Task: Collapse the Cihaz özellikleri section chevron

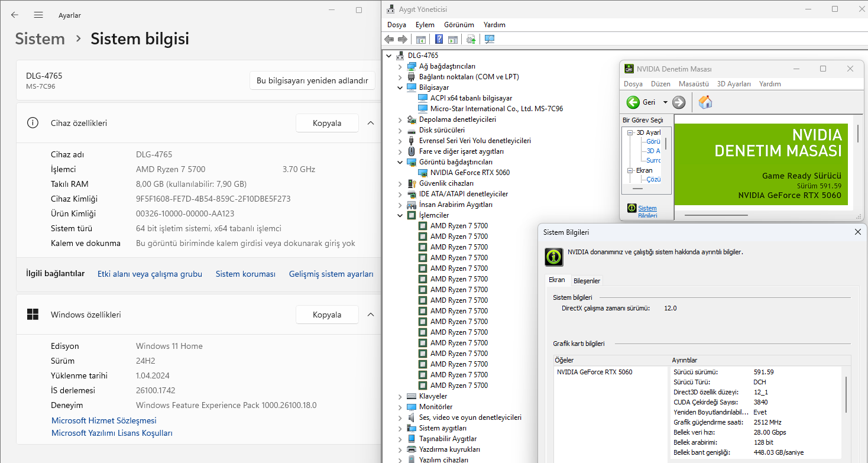Action: click(x=371, y=123)
